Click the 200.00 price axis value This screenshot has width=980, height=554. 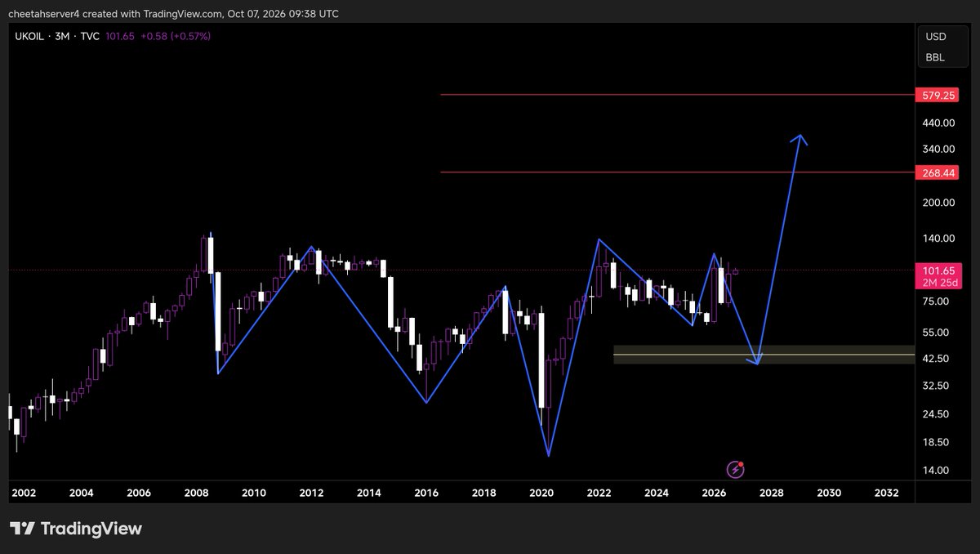coord(938,203)
